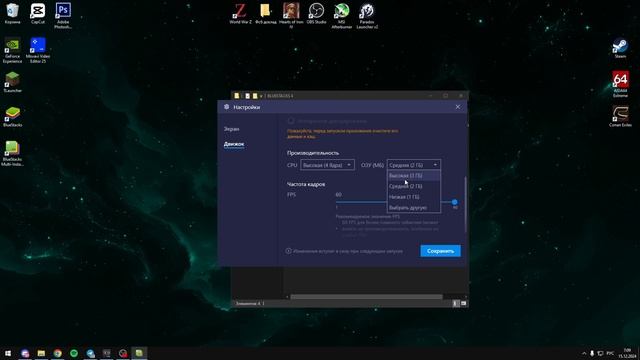This screenshot has width=640, height=360.
Task: Open Movavi Video Editor desktop shortcut
Action: 38,50
